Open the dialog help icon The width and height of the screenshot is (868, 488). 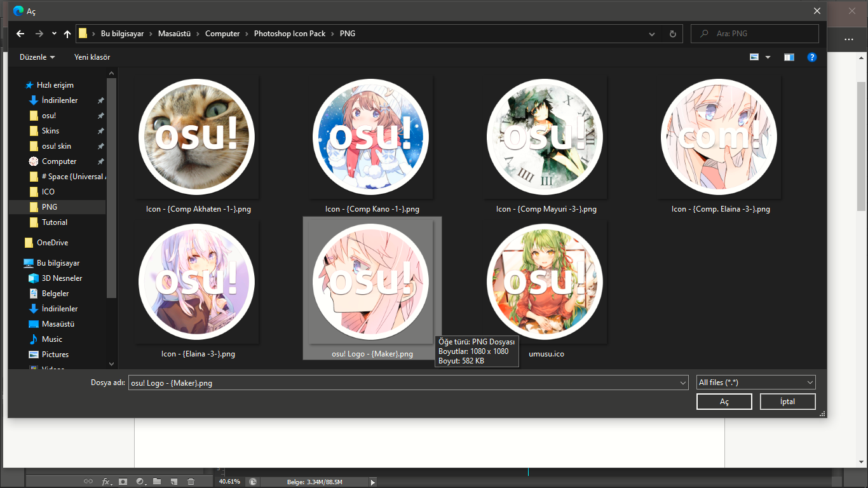[x=811, y=57]
